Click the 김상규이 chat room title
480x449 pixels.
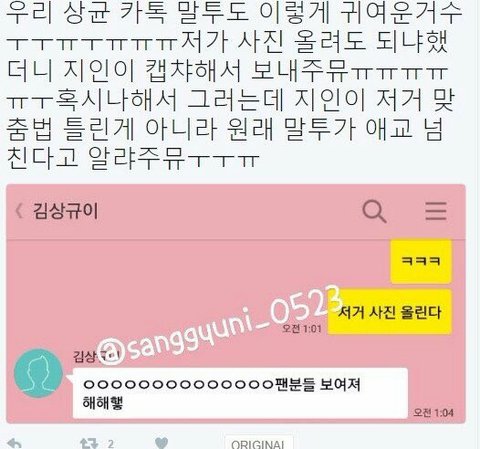66,211
